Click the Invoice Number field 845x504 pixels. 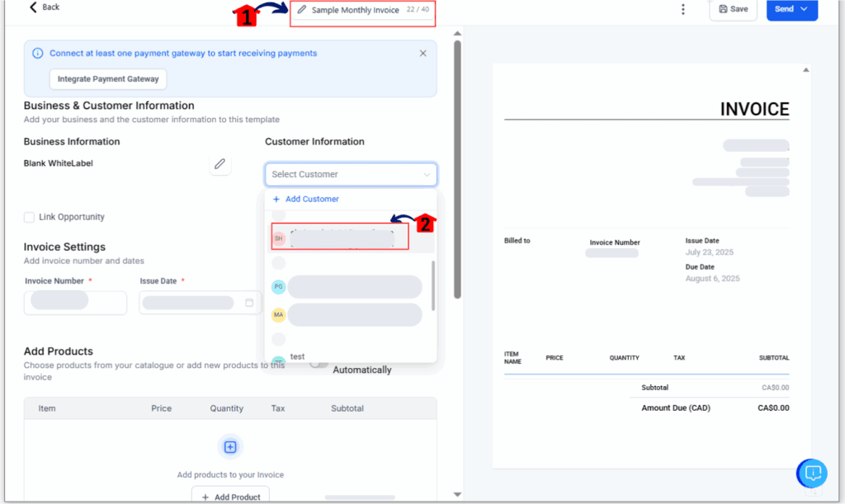[x=75, y=303]
